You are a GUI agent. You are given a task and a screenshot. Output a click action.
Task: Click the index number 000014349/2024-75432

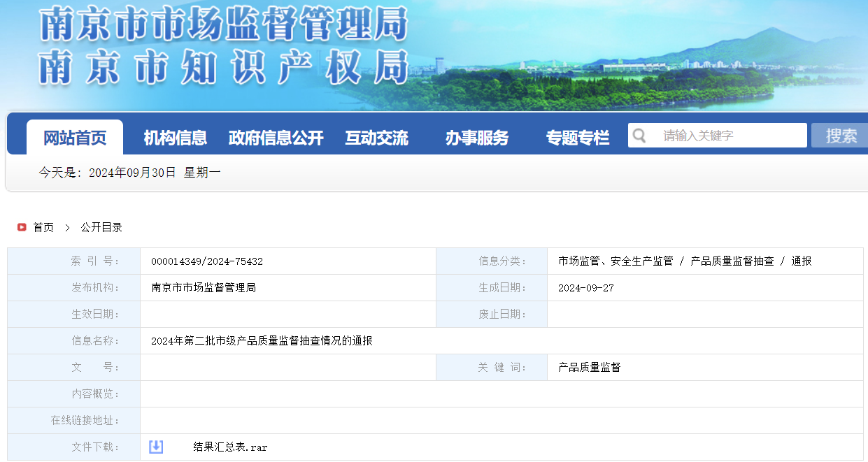[207, 261]
